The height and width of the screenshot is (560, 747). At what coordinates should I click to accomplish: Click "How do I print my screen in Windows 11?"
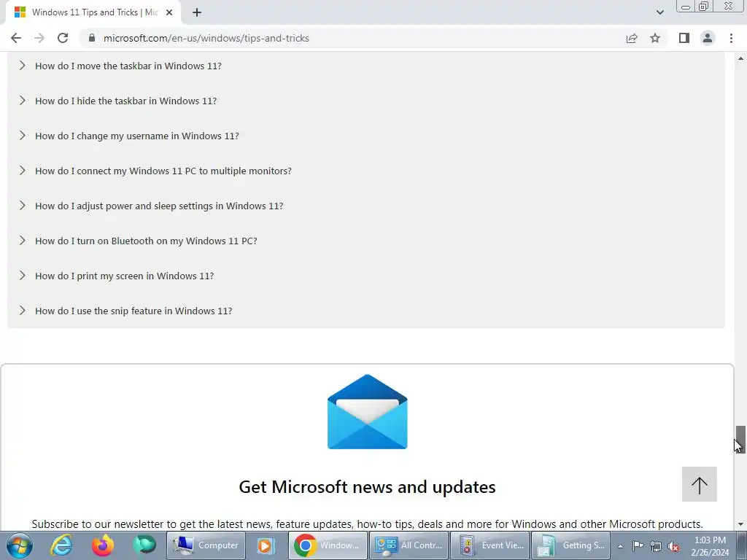click(x=124, y=276)
